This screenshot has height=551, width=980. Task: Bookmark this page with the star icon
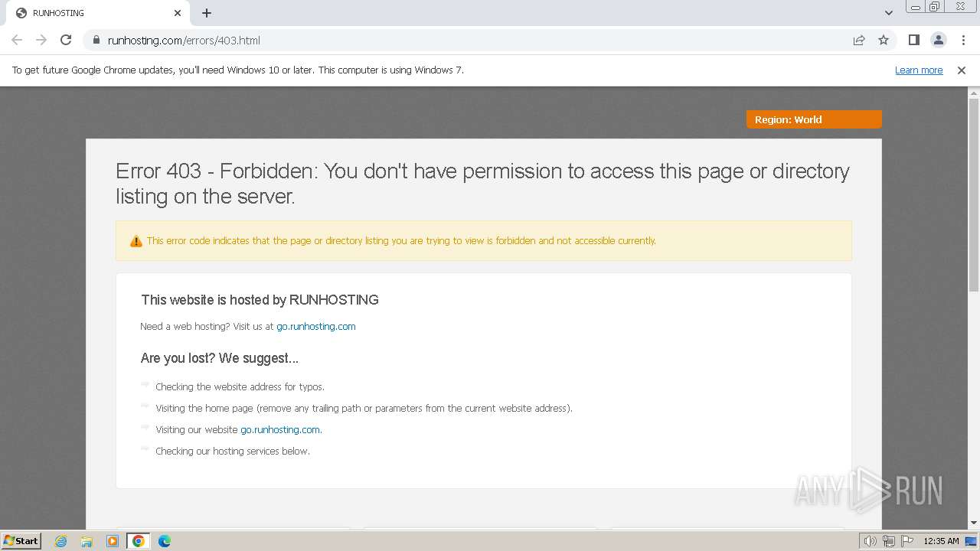(884, 40)
